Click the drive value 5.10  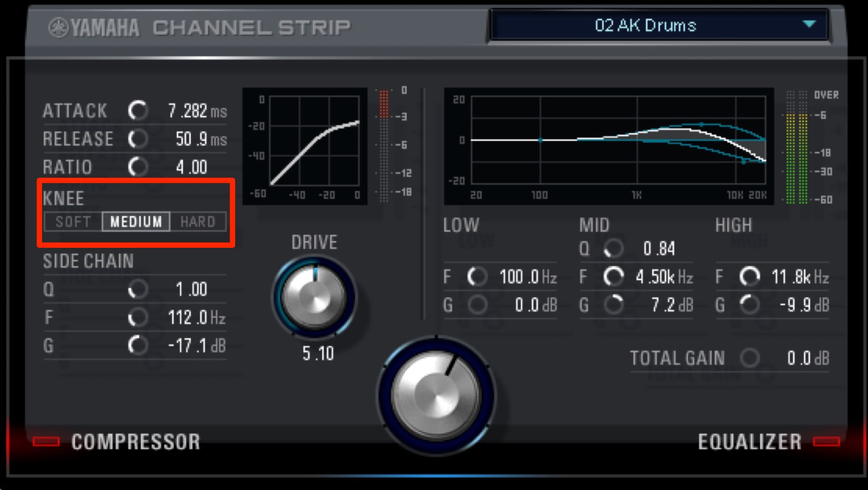[318, 354]
